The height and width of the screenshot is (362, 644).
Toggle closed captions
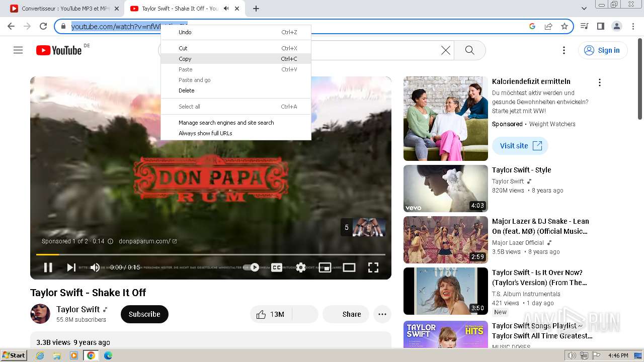tap(277, 267)
